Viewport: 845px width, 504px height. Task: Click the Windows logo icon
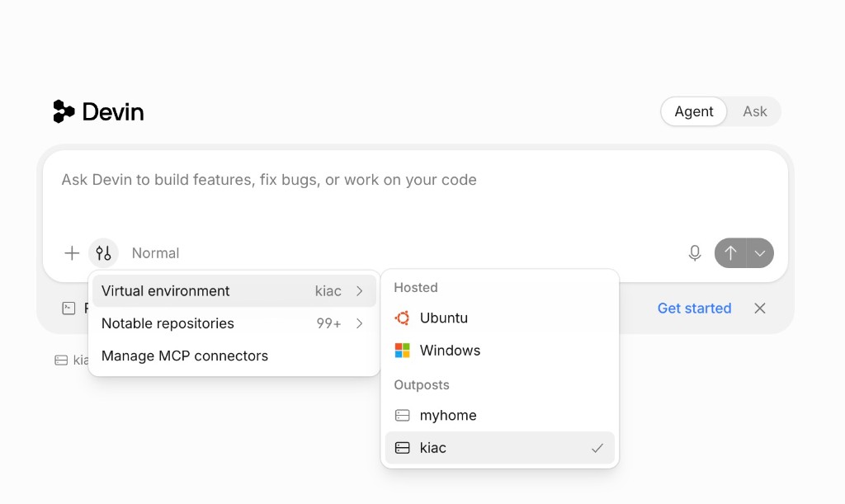tap(402, 350)
